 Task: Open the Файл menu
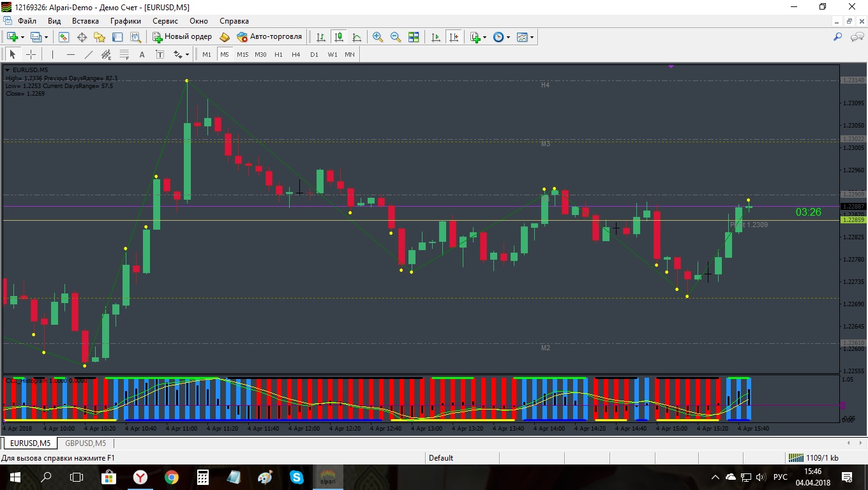(x=27, y=21)
